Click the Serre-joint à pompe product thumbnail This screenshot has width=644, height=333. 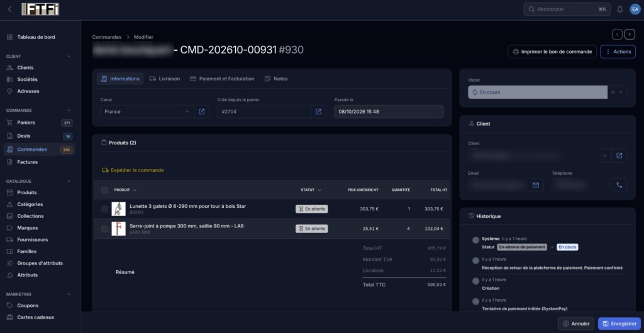pos(118,229)
